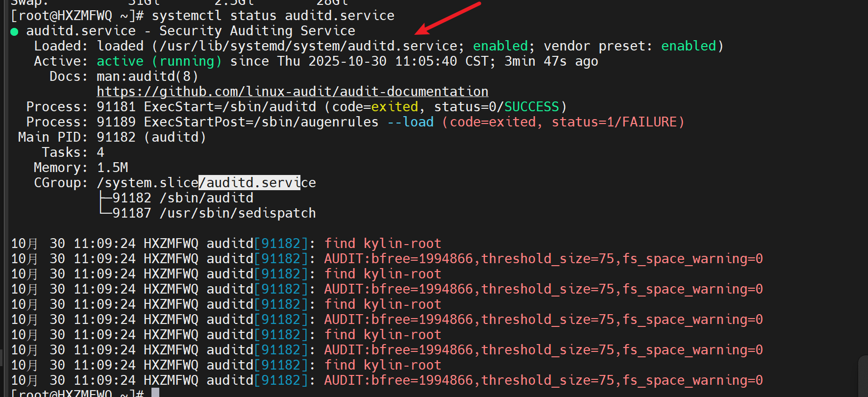This screenshot has width=868, height=397.
Task: Click the 'Tasks: 4' line
Action: (73, 152)
